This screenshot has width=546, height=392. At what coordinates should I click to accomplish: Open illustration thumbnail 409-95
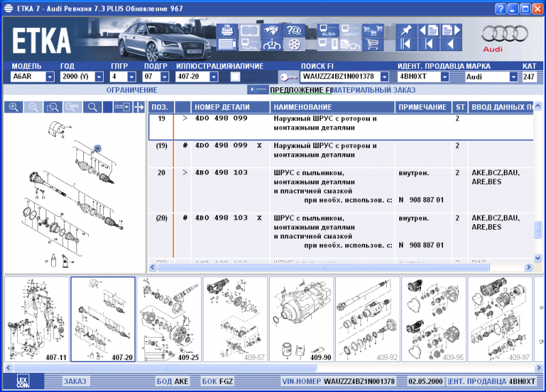click(434, 319)
